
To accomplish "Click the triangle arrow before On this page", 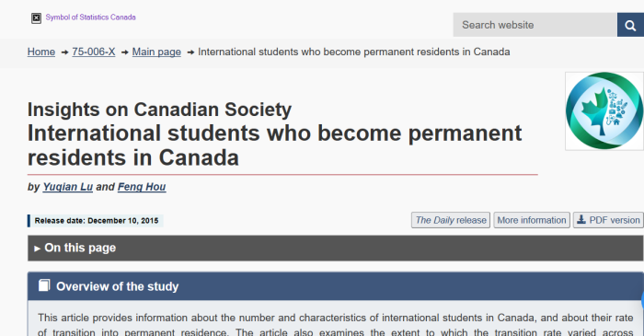I will click(x=37, y=249).
